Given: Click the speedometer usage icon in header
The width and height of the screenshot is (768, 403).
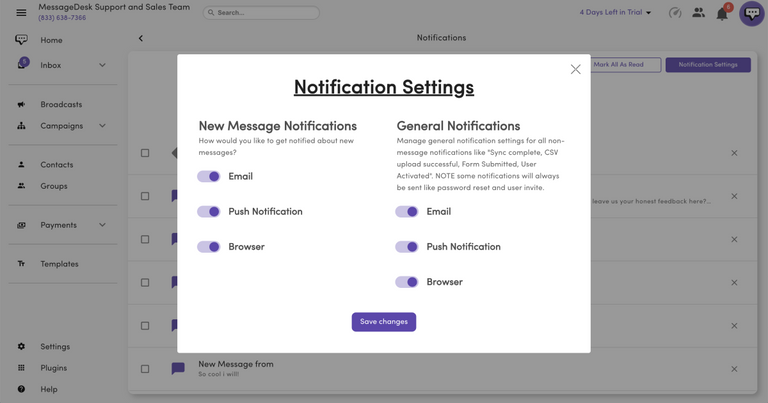Looking at the screenshot, I should 675,13.
